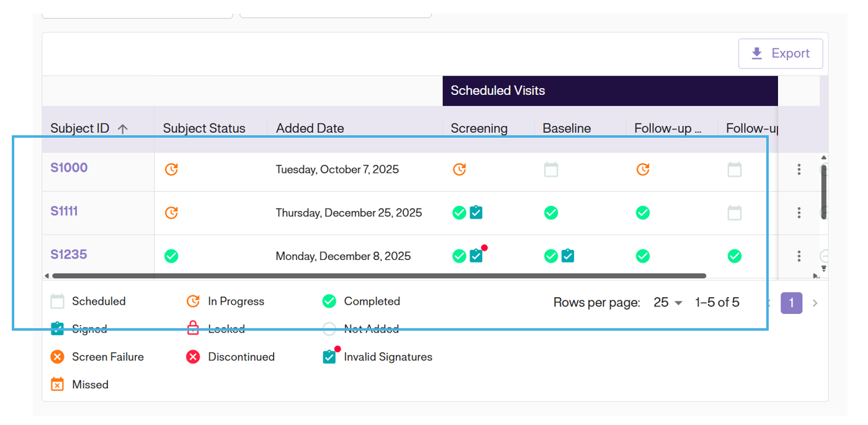Click the In Progress Follow-up icon for S1000
Screen dimensions: 868x425
click(643, 169)
